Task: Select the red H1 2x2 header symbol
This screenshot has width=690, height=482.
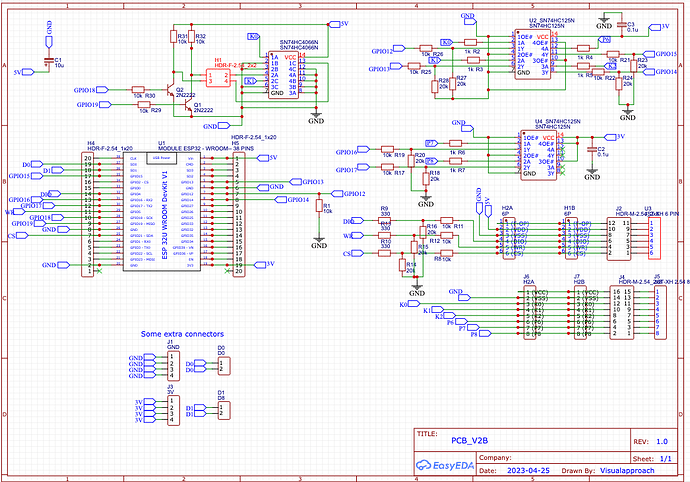Action: [218, 78]
